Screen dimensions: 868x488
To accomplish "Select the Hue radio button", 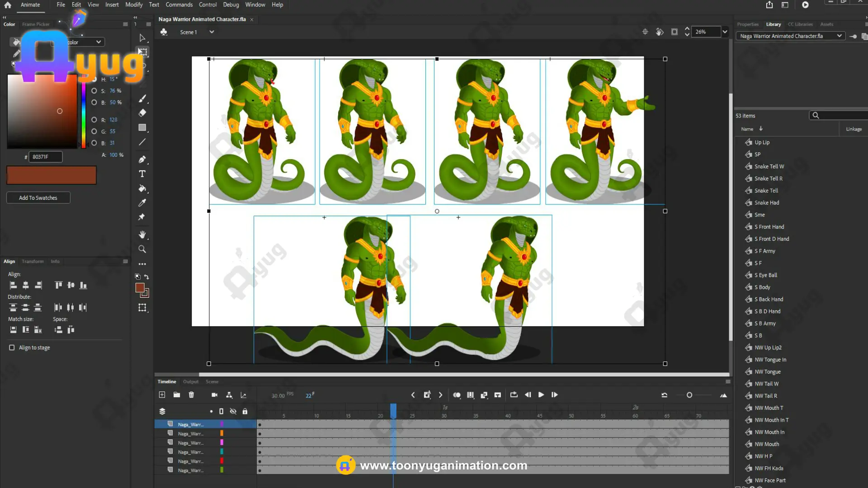I will 94,79.
